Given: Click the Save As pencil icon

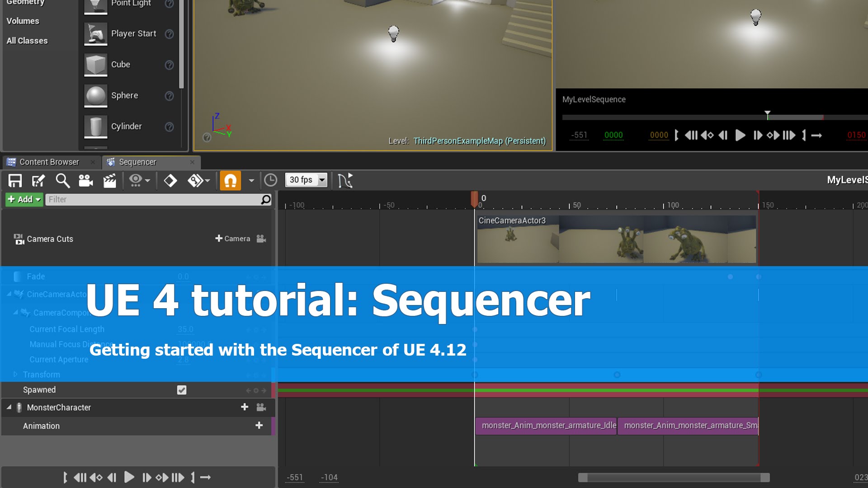Looking at the screenshot, I should [38, 181].
